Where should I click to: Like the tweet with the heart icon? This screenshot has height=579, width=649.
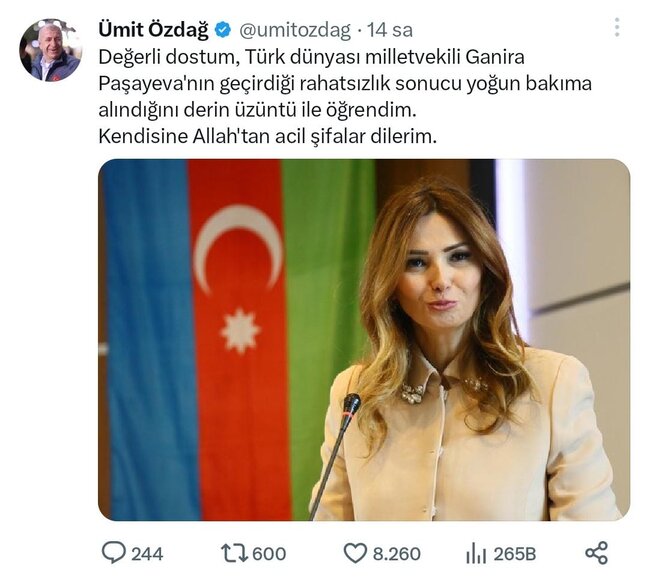[355, 552]
